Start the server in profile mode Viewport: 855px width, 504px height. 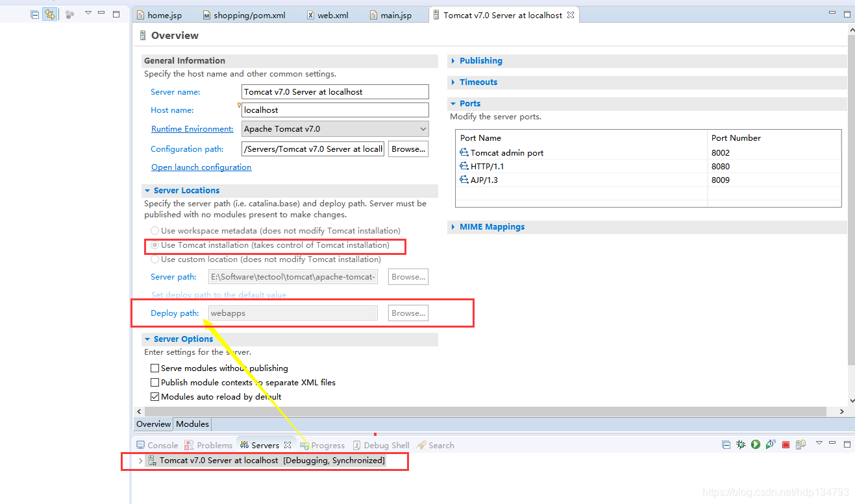771,445
